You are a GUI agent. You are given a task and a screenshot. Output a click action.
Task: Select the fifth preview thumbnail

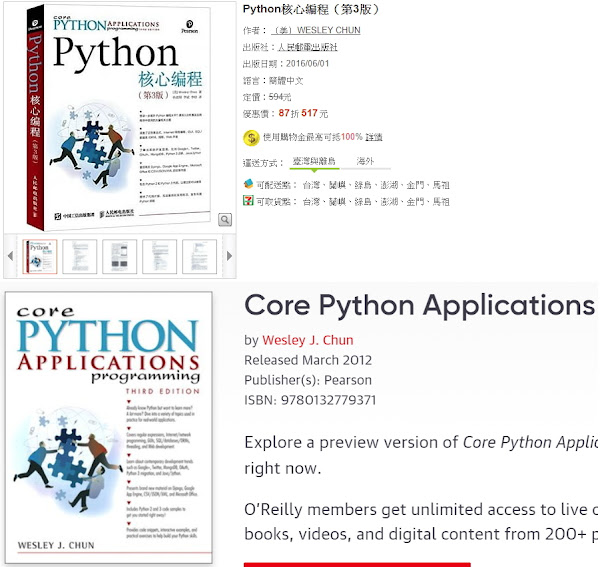pyautogui.click(x=199, y=256)
